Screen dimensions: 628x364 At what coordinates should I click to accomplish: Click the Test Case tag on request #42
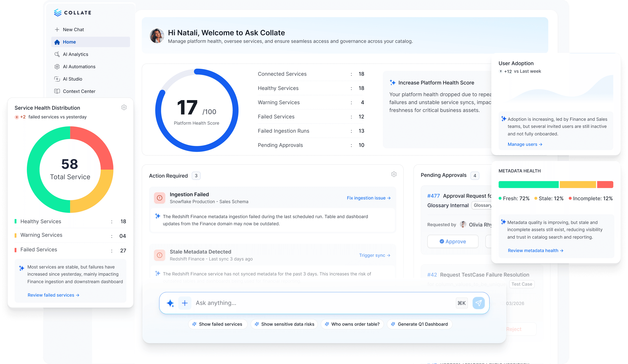click(x=522, y=284)
